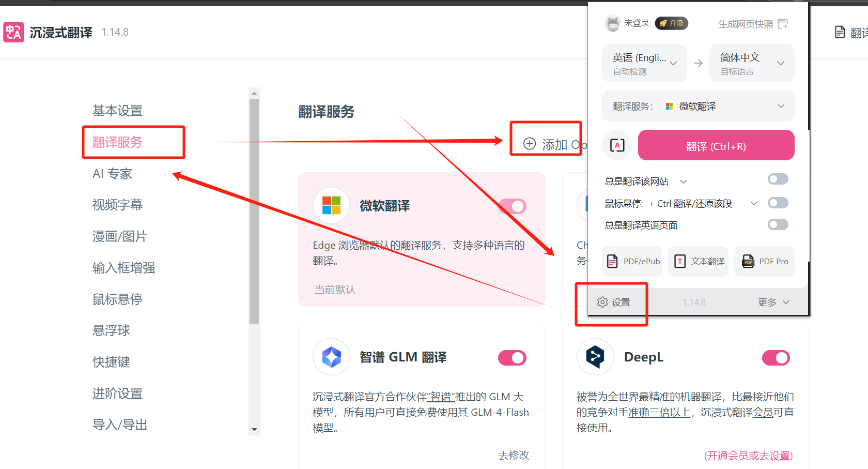Select 翻译服务 in sidebar

click(x=117, y=142)
